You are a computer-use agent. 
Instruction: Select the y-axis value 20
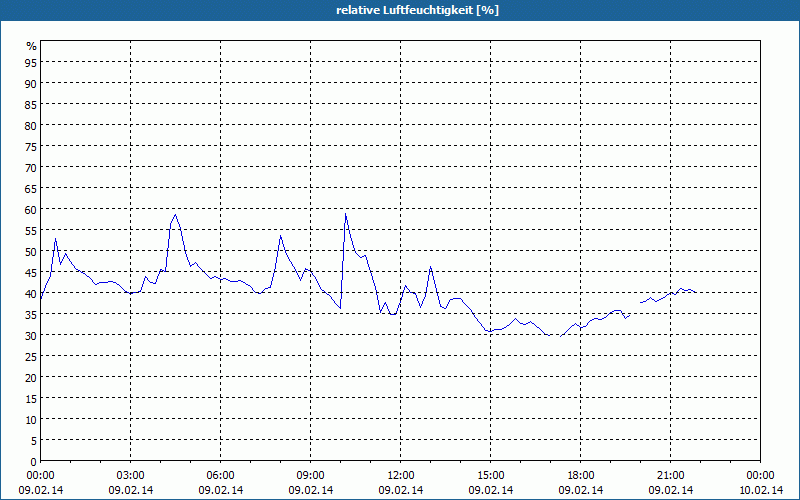[x=31, y=378]
